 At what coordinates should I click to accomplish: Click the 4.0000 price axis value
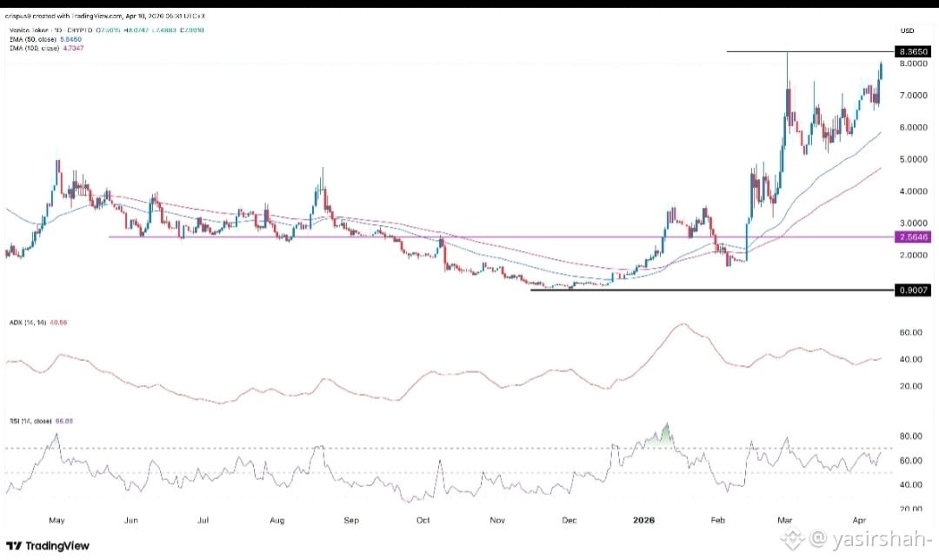coord(913,191)
